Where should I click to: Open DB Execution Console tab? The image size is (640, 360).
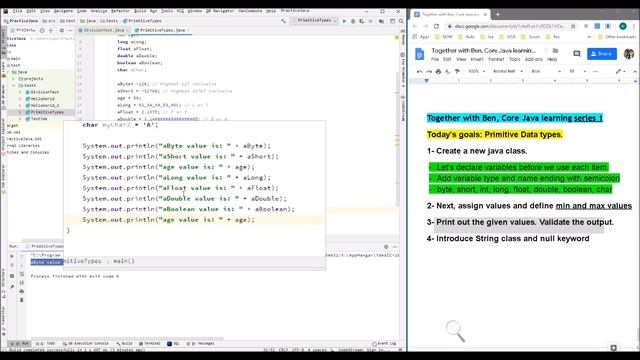point(86,344)
